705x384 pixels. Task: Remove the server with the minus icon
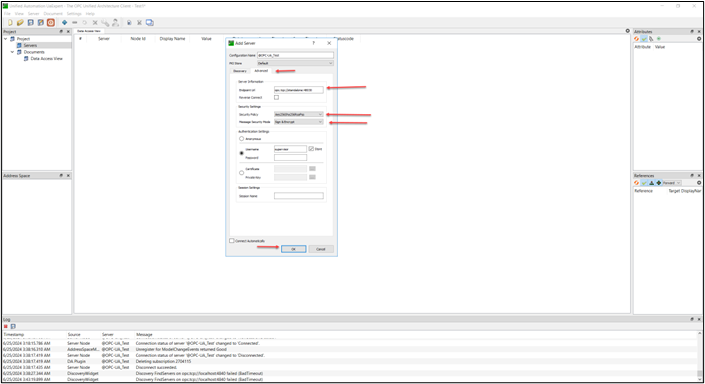click(x=75, y=22)
